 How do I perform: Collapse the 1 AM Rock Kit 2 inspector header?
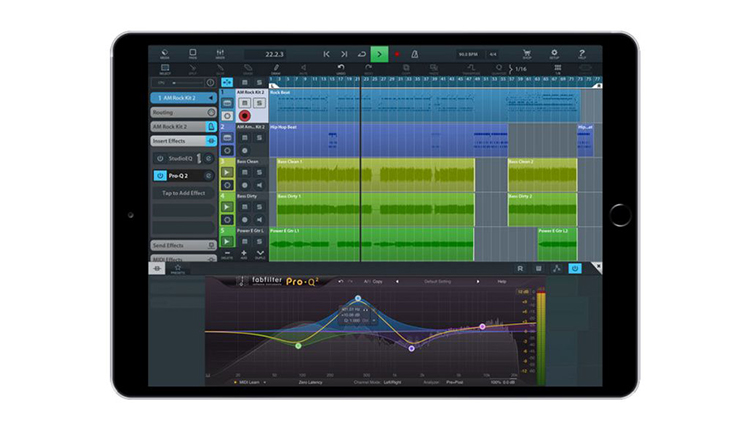pos(184,98)
